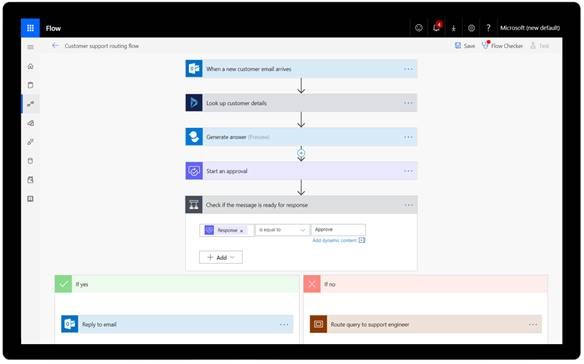Open options menu for email arrives step

point(408,69)
